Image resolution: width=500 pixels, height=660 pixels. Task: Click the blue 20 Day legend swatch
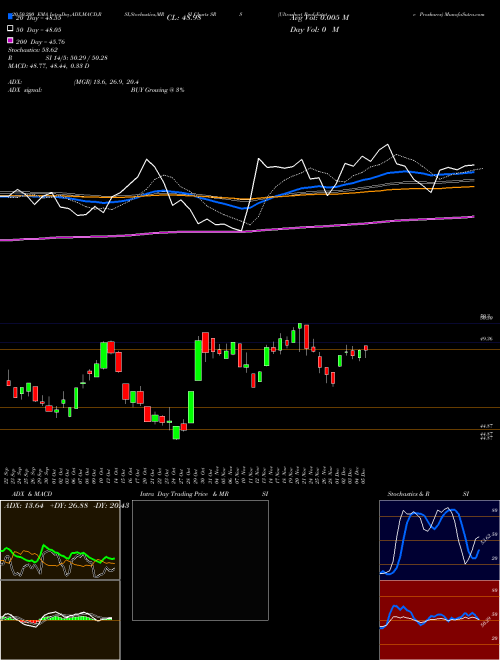10,17
